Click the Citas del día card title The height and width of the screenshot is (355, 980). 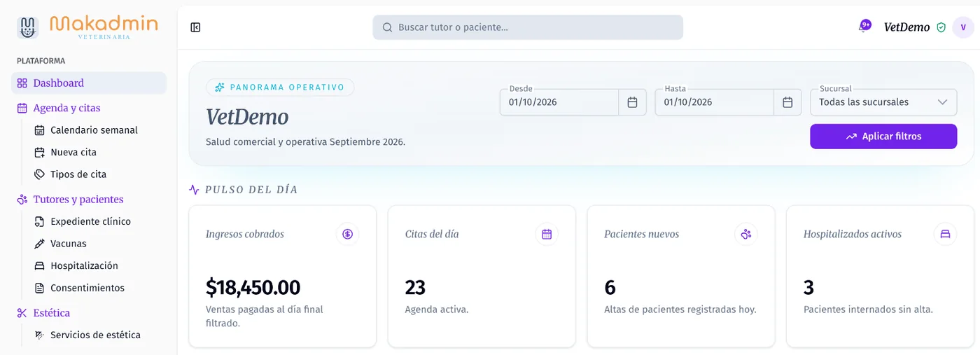tap(432, 234)
